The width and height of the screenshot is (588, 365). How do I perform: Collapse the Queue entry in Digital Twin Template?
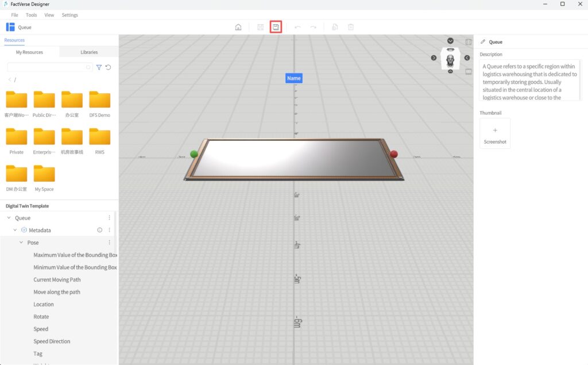[x=8, y=218]
